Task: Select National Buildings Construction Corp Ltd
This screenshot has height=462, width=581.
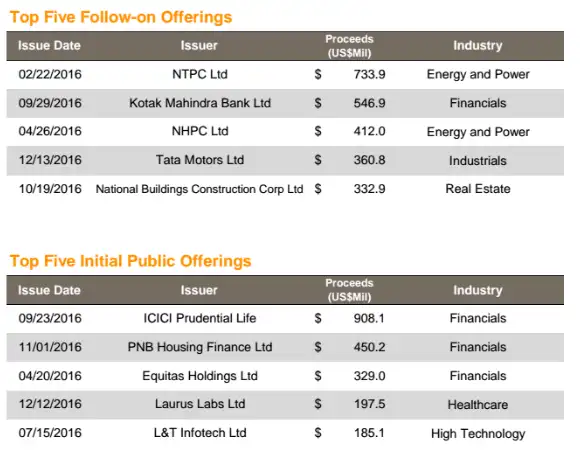Action: 199,189
